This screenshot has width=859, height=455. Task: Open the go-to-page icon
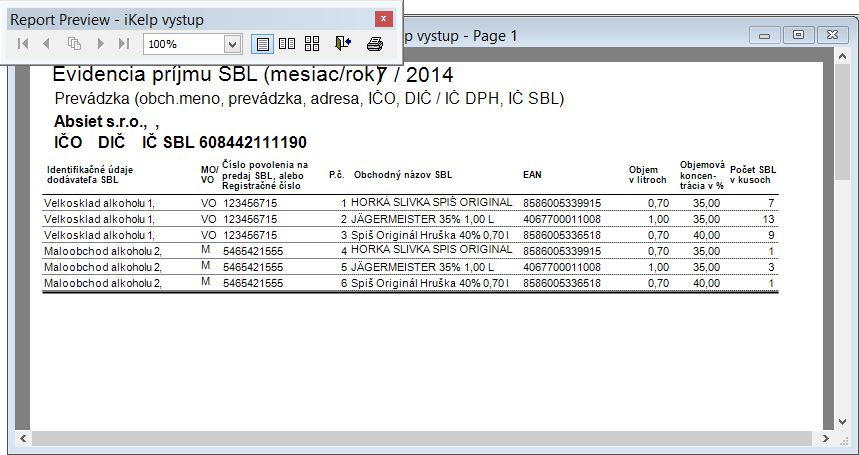click(74, 44)
